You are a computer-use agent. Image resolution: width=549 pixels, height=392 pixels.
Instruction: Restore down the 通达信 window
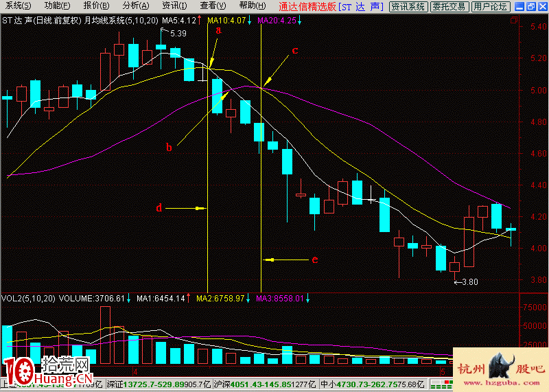(531, 6)
